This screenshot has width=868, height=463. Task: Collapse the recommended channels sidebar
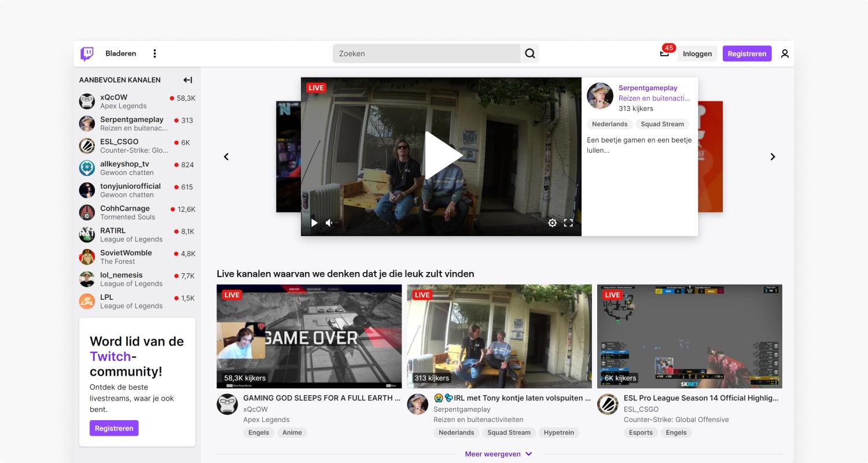pos(187,80)
